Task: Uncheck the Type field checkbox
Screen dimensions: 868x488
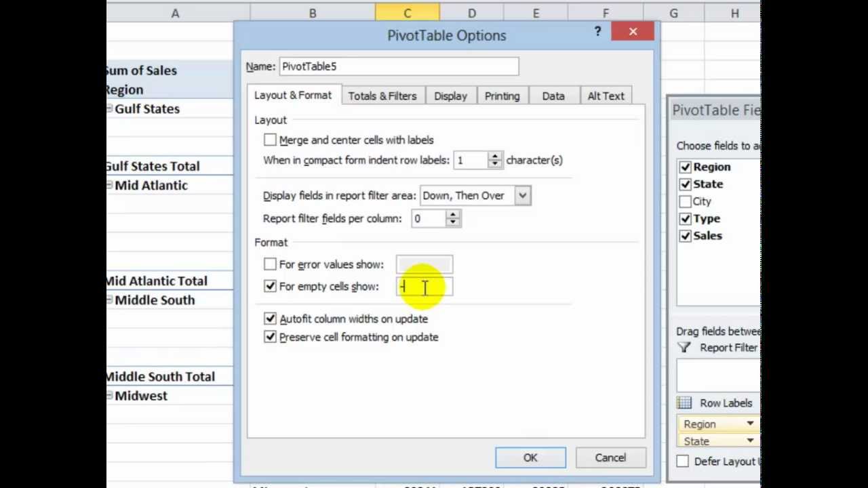Action: (685, 218)
